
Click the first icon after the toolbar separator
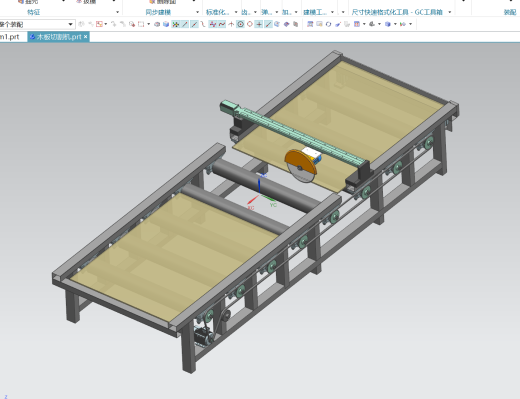310,24
